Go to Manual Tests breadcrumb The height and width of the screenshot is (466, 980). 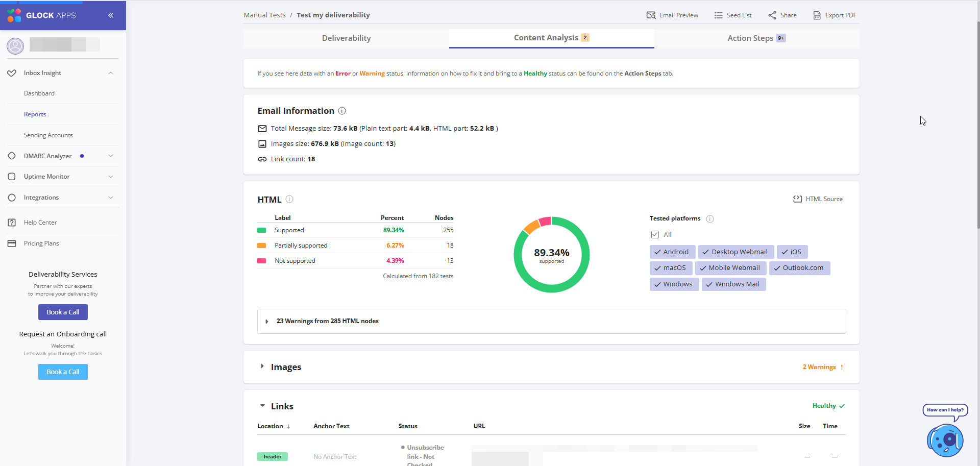tap(264, 15)
